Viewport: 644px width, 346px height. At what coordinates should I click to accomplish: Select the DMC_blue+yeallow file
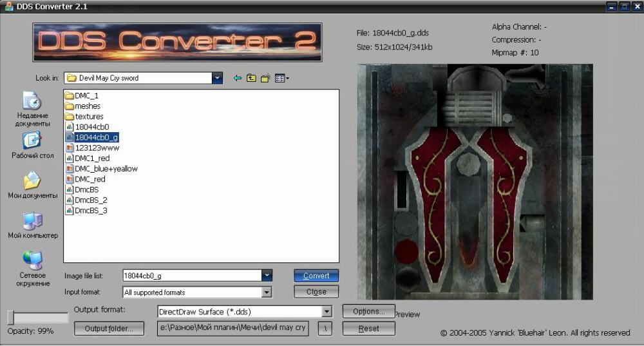click(x=102, y=169)
